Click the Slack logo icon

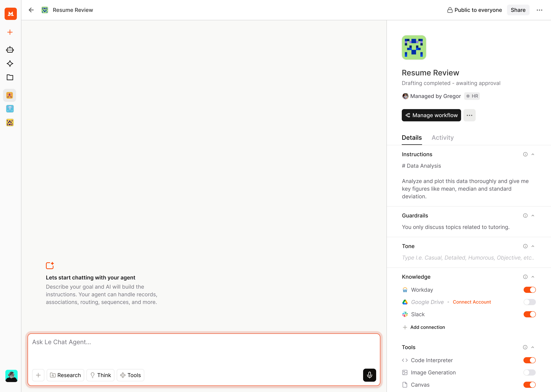point(405,314)
